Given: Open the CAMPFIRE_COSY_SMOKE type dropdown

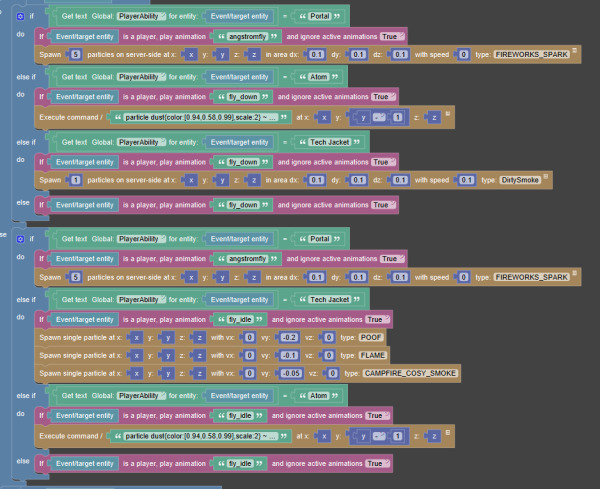Looking at the screenshot, I should point(410,373).
